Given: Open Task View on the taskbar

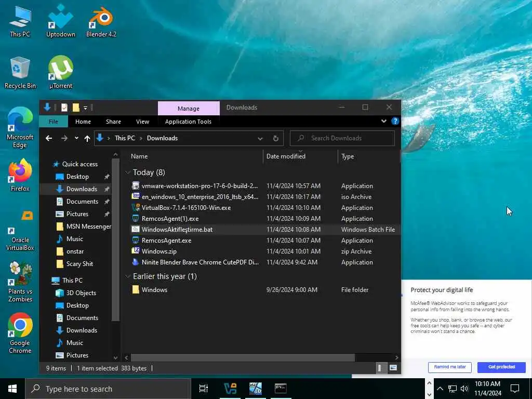Looking at the screenshot, I should (x=203, y=389).
